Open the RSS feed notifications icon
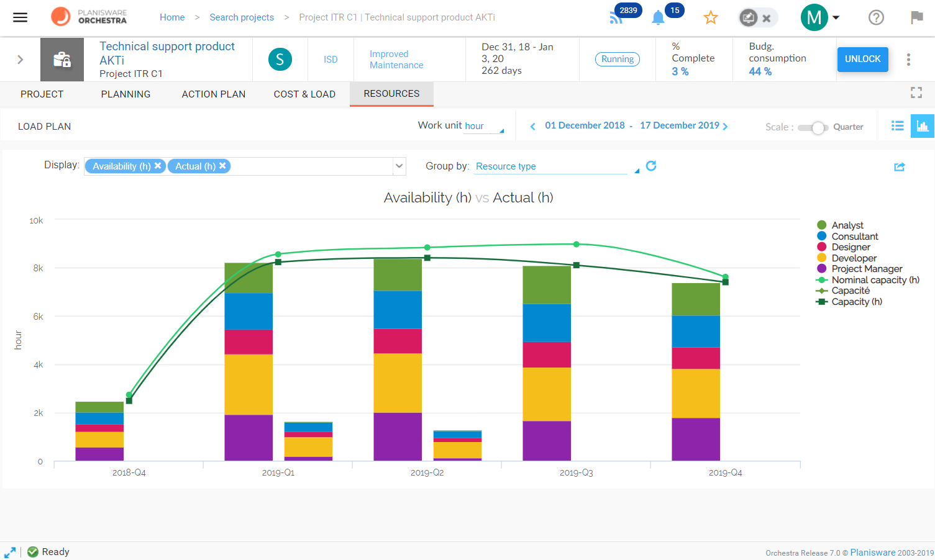Screen dimensions: 935x560 (616, 18)
